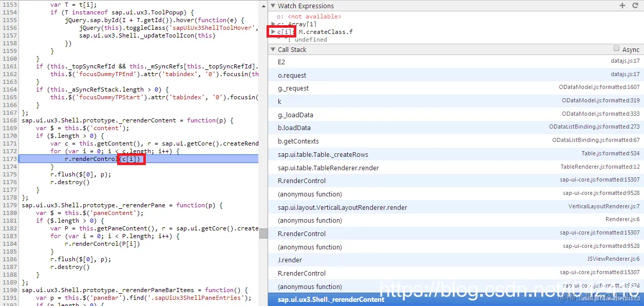This screenshot has height=306, width=644.
Task: Open Table.js:formatted:534 source link
Action: point(611,153)
